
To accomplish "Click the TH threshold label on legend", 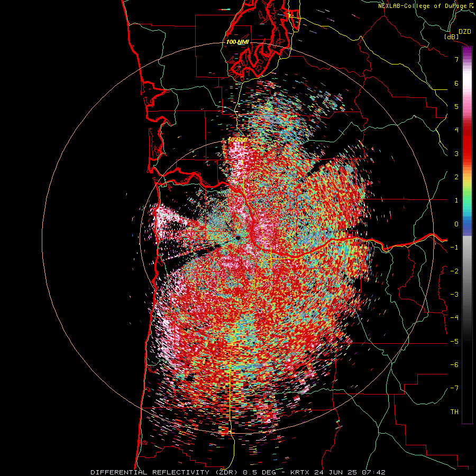I will tap(454, 412).
